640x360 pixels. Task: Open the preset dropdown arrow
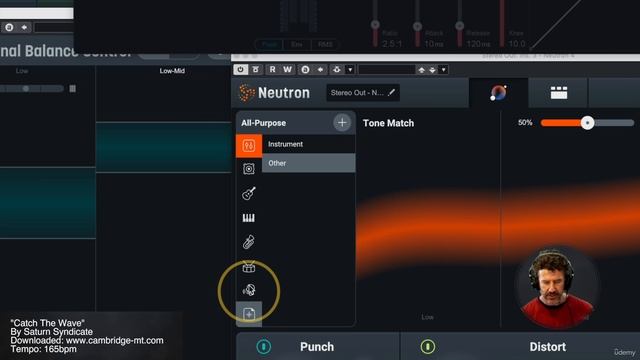click(444, 70)
